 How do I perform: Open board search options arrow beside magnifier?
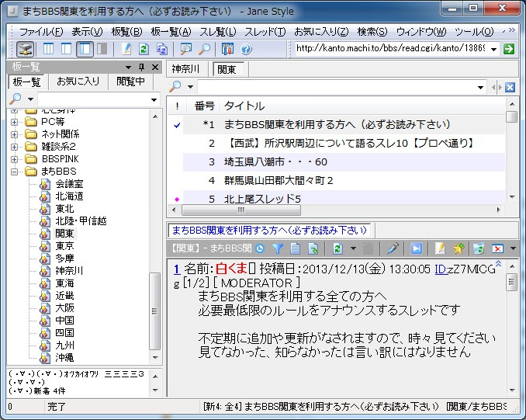coord(30,99)
